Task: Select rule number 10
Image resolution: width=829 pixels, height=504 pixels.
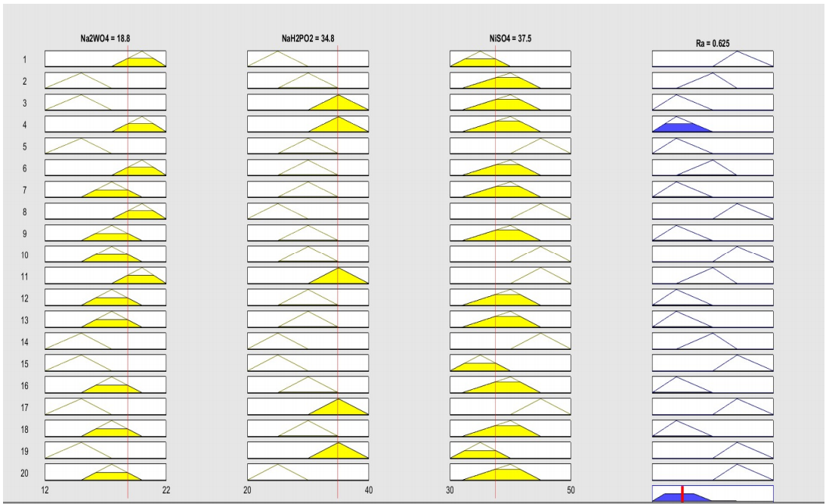Action: pos(24,255)
